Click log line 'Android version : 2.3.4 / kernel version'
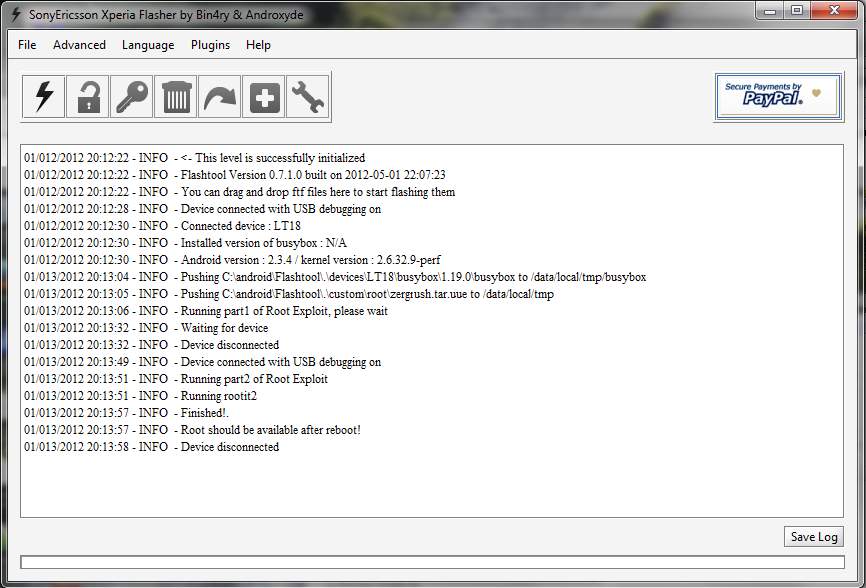 pos(232,260)
